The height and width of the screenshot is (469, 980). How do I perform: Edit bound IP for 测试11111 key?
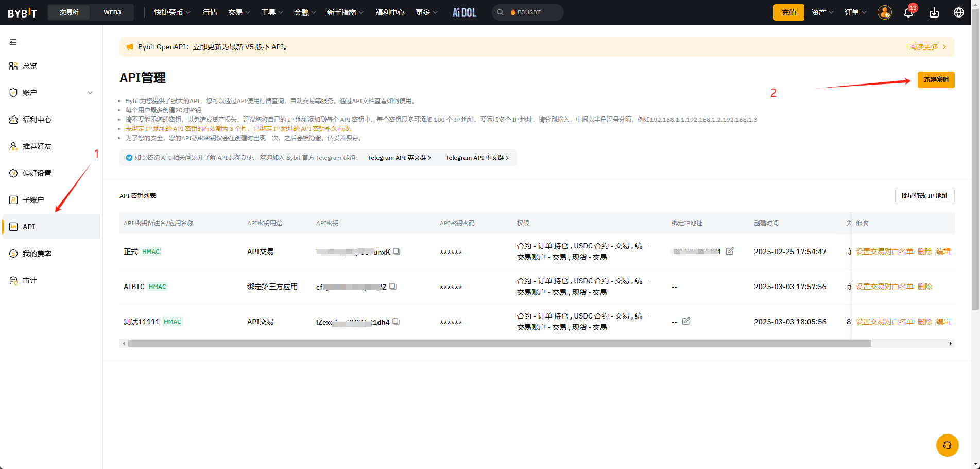[686, 321]
